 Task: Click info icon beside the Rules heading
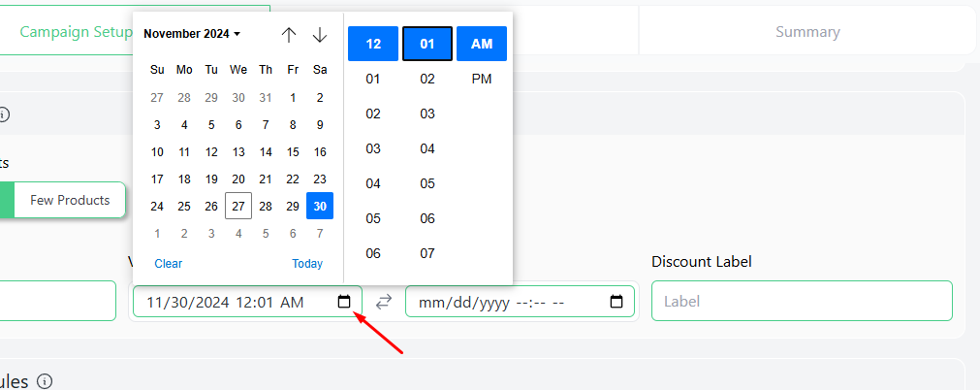click(45, 380)
